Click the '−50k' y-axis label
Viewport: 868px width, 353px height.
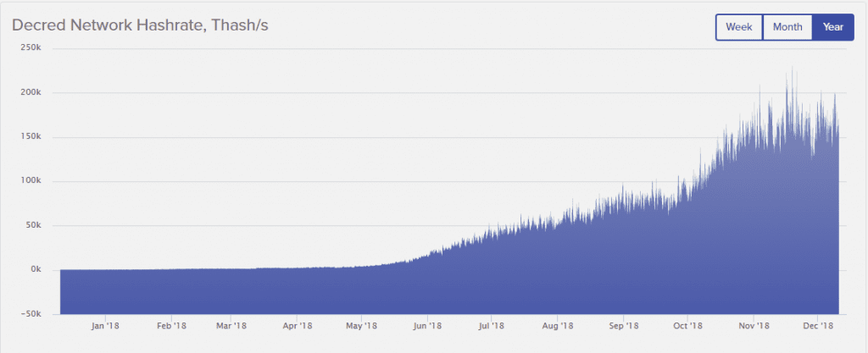[x=31, y=314]
